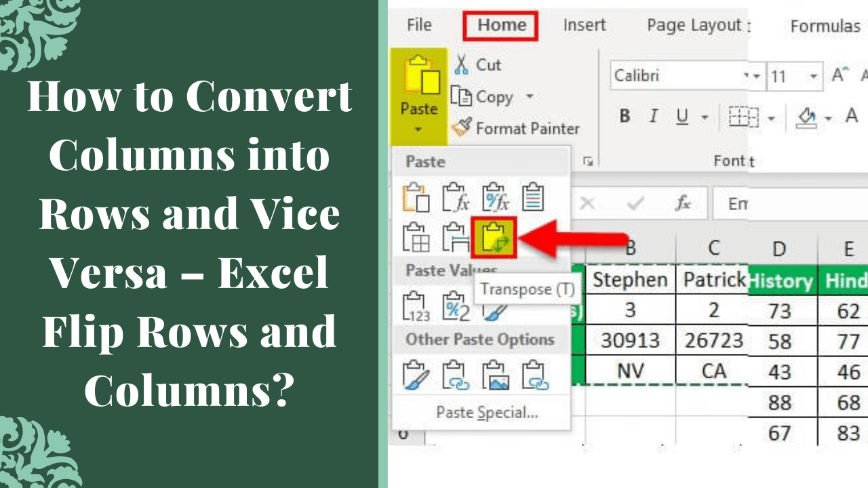The image size is (868, 488).
Task: Choose the Linked Picture paste option
Action: (x=534, y=375)
